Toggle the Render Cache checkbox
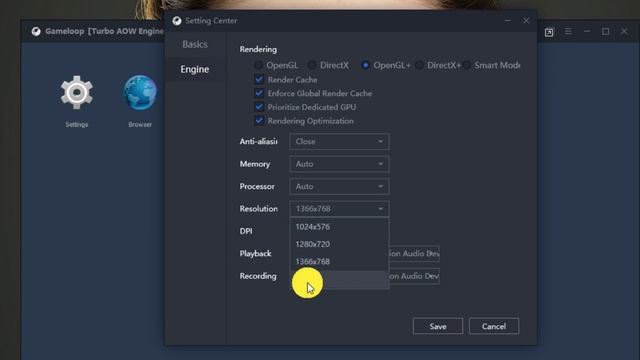The width and height of the screenshot is (640, 360). (259, 79)
